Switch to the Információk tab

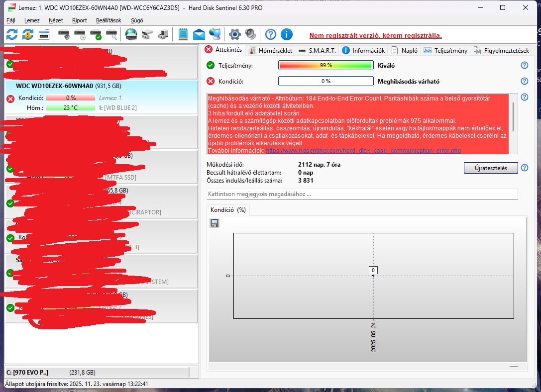[364, 51]
